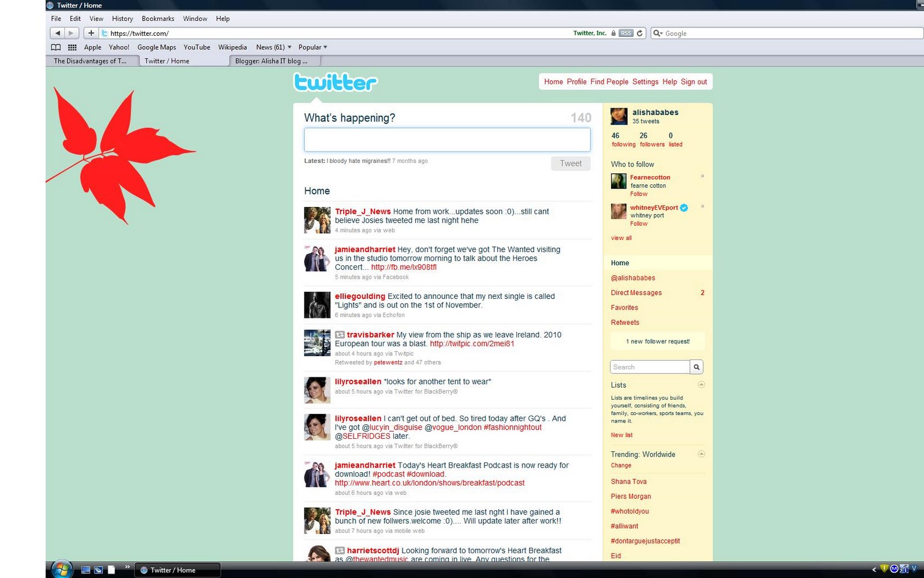
Task: Open the News (61) bookmarks dropdown
Action: click(x=274, y=47)
